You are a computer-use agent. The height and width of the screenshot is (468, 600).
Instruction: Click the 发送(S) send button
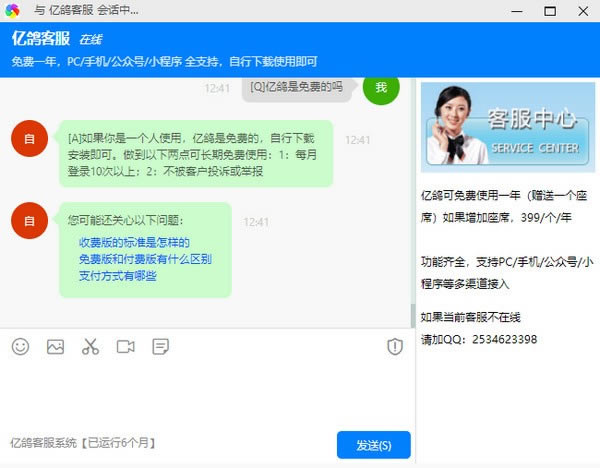[x=373, y=445]
